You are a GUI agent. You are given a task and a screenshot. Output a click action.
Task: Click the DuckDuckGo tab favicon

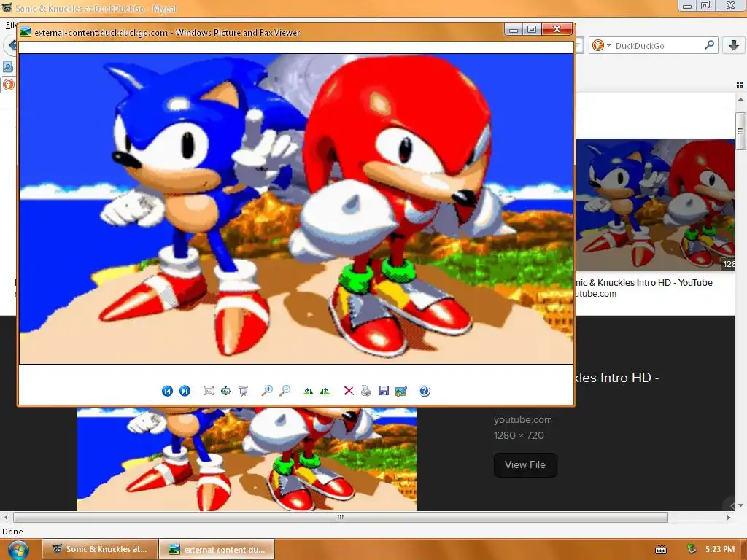pyautogui.click(x=8, y=85)
